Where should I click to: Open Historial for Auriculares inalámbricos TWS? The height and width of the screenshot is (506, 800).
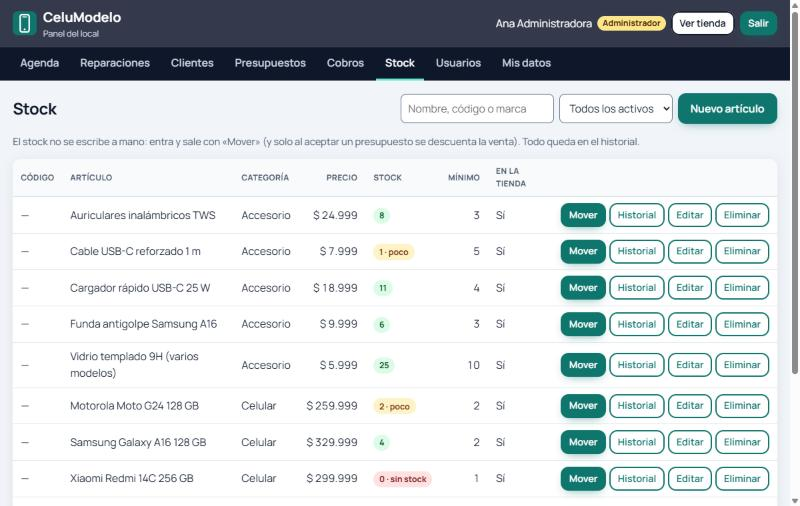[x=637, y=215]
